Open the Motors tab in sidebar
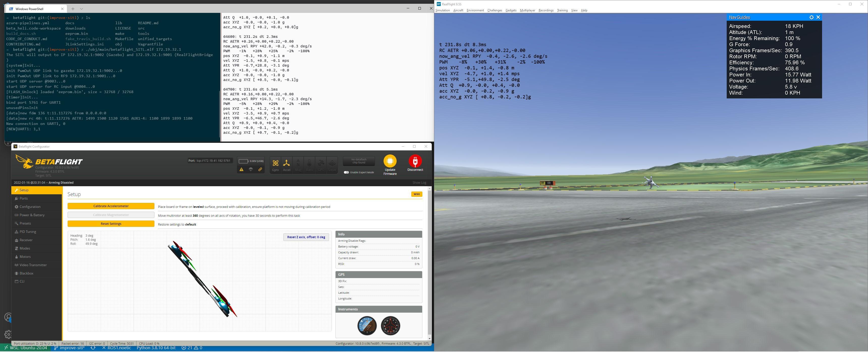 [x=25, y=257]
